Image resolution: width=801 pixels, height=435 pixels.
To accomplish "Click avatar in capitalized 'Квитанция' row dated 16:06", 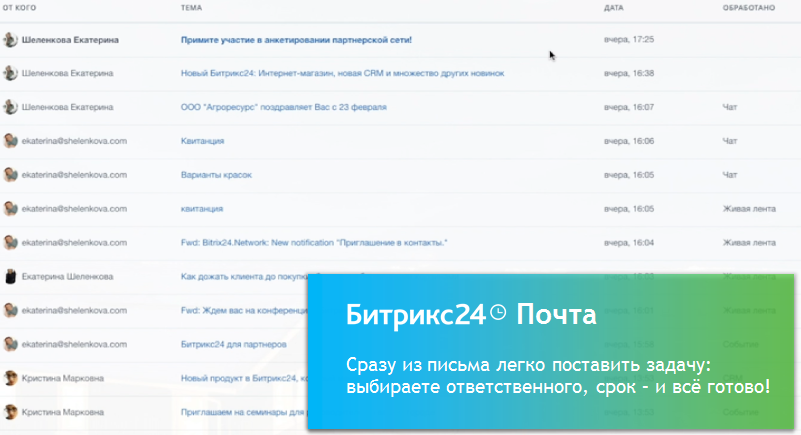I will (x=10, y=141).
